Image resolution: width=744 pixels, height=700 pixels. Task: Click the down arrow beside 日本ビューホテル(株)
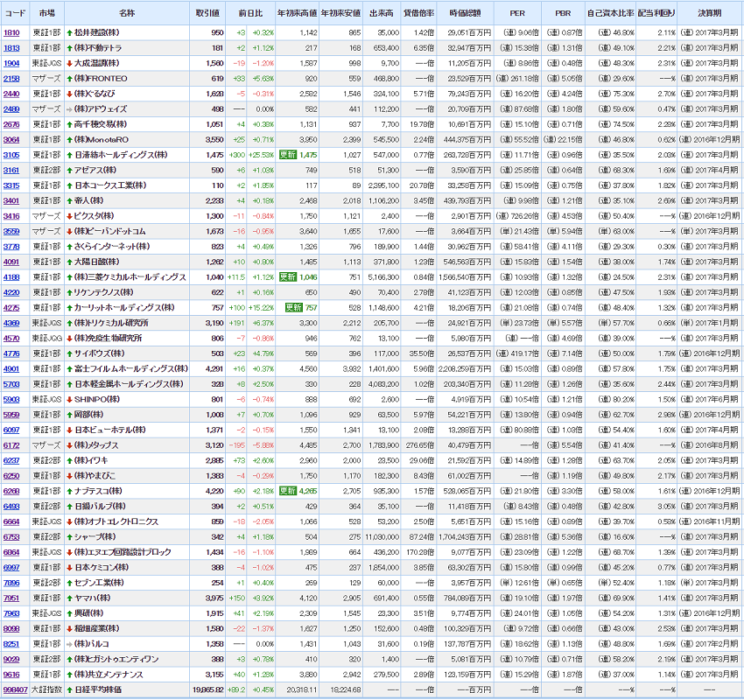tap(69, 430)
